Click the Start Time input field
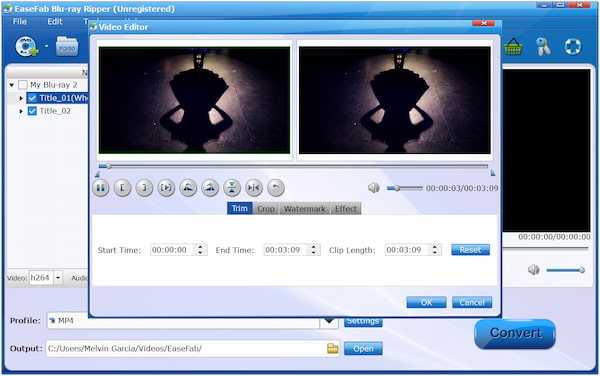This screenshot has height=376, width=600. coord(173,250)
